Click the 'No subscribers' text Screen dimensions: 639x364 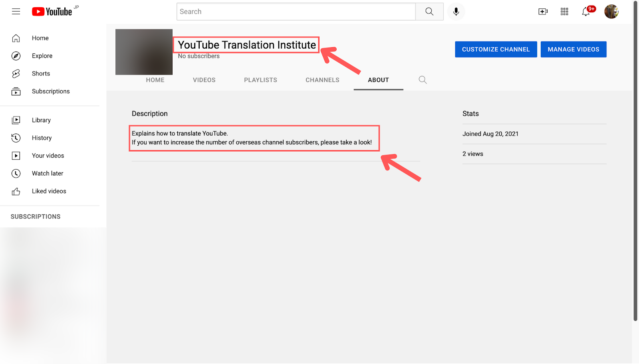pos(199,56)
